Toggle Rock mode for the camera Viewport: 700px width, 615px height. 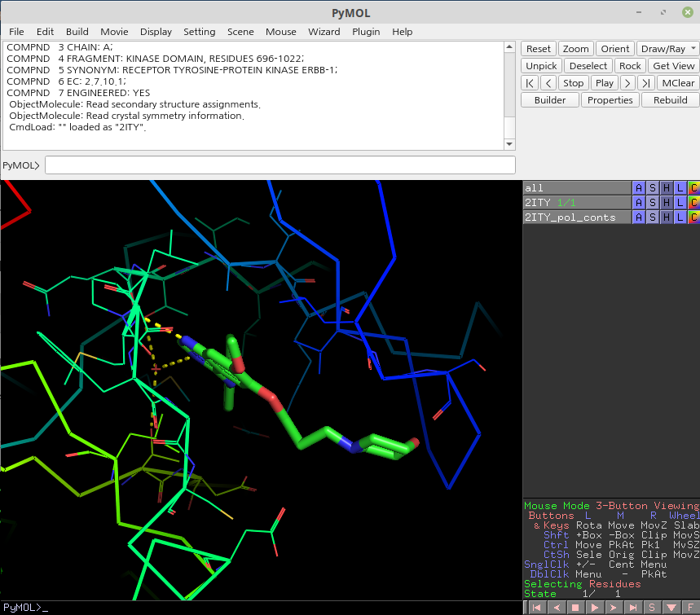[x=629, y=65]
